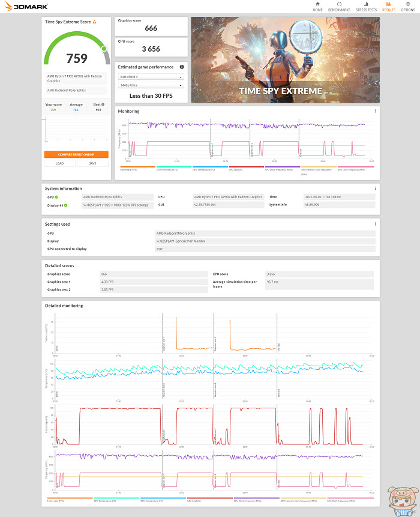Click the green score gauge indicator dot
The height and width of the screenshot is (517, 420).
coord(104,49)
